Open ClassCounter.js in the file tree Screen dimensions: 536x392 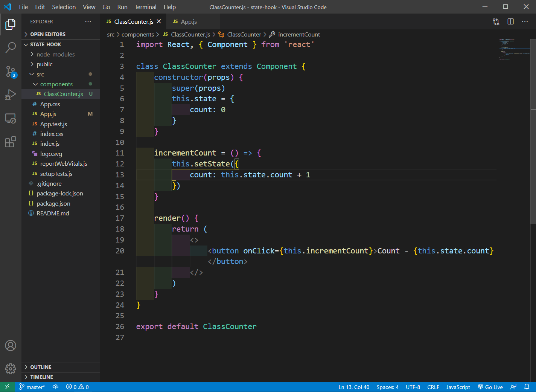coord(61,94)
